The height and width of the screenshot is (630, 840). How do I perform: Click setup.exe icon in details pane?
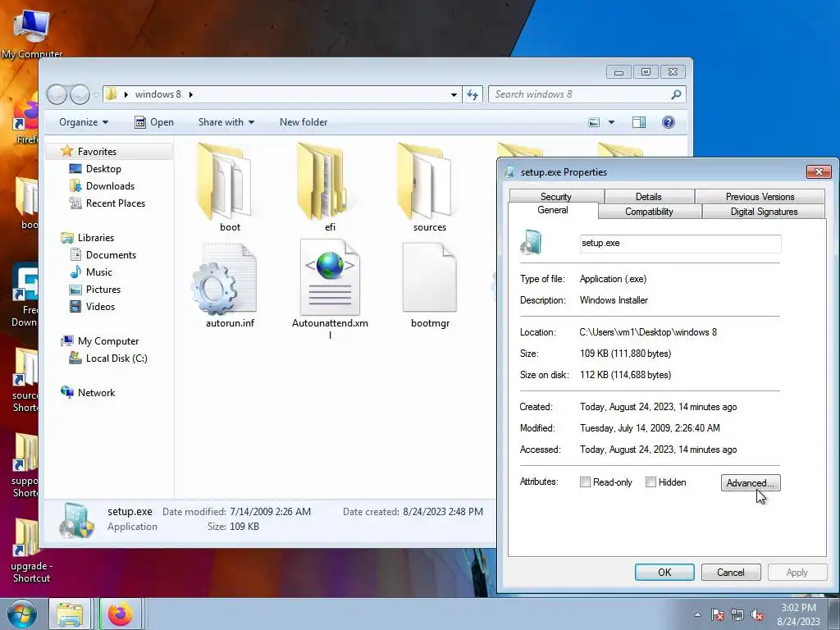point(77,520)
